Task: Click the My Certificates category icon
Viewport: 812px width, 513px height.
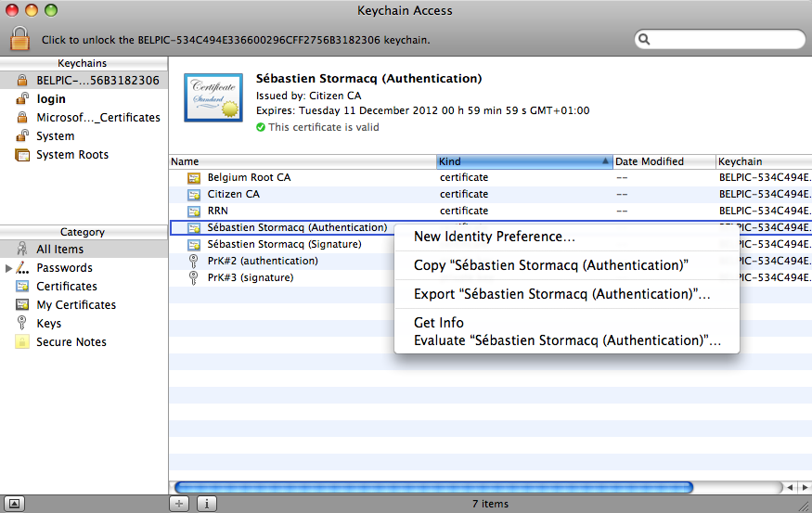Action: pos(22,305)
